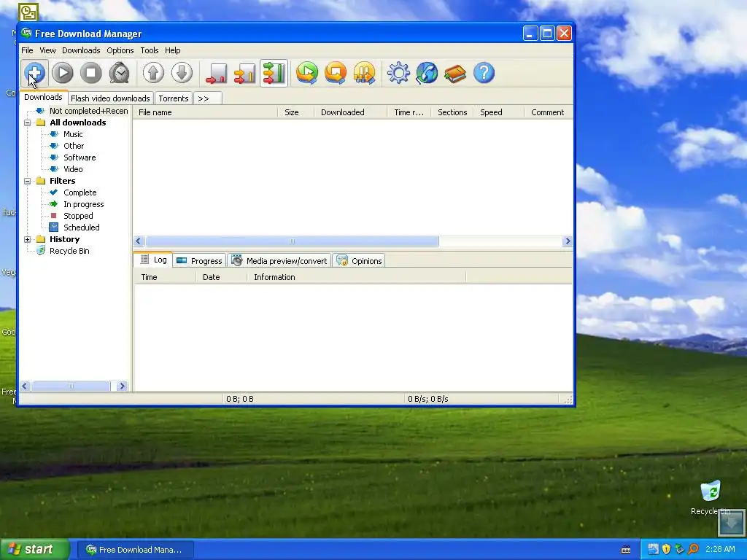Switch to the Torrents tab
The height and width of the screenshot is (560, 747).
174,98
